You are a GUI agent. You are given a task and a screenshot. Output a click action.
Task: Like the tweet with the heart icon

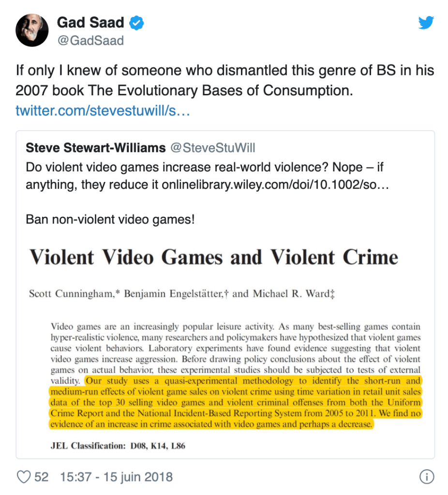pyautogui.click(x=24, y=477)
